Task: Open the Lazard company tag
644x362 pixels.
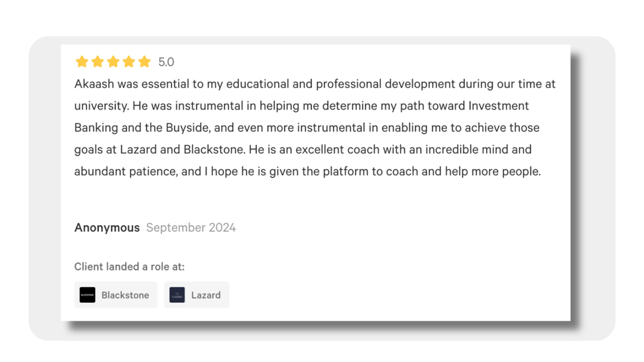Action: click(197, 295)
